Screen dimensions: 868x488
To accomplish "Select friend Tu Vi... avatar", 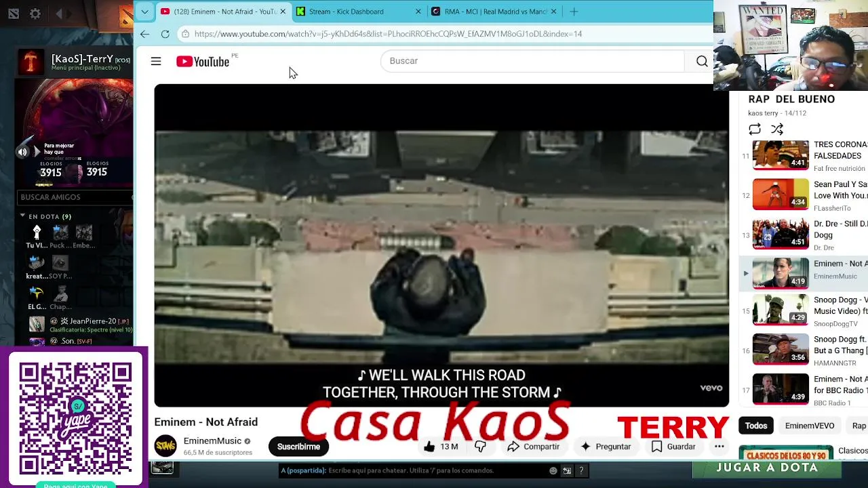I will 37,232.
